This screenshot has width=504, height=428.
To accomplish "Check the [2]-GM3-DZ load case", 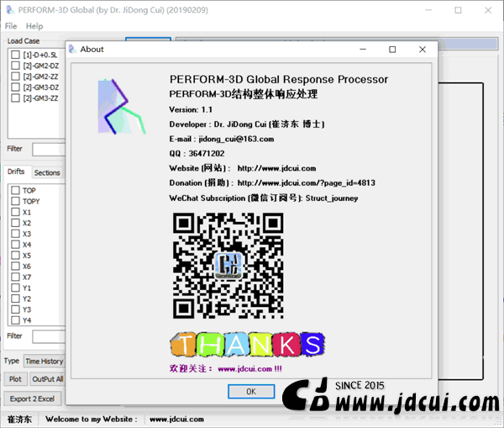I will tap(15, 87).
